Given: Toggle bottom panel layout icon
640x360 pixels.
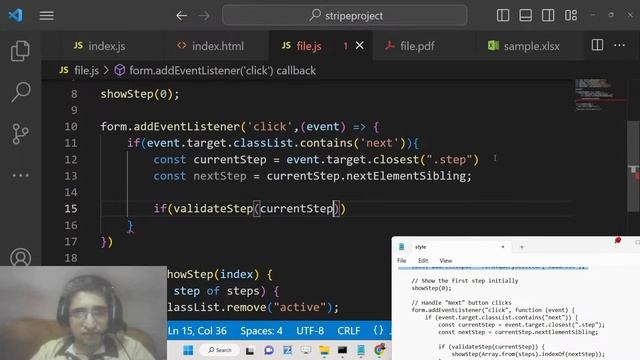Looking at the screenshot, I should (x=525, y=16).
